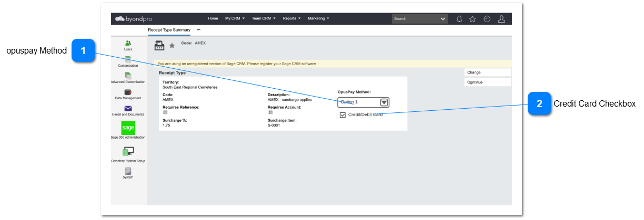Go to Home in top navigation
The width and height of the screenshot is (644, 220).
213,18
